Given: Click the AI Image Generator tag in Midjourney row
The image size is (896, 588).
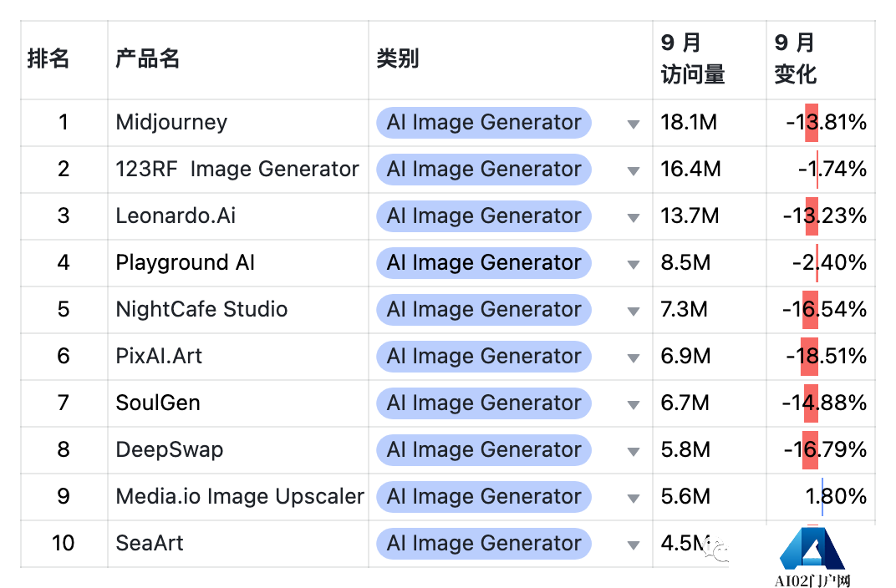Looking at the screenshot, I should pyautogui.click(x=483, y=122).
